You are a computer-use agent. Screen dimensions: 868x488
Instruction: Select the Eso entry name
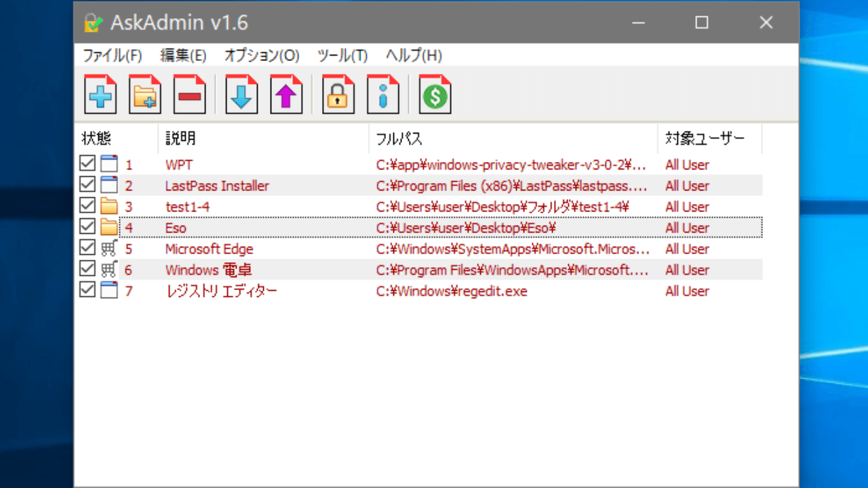coord(176,228)
